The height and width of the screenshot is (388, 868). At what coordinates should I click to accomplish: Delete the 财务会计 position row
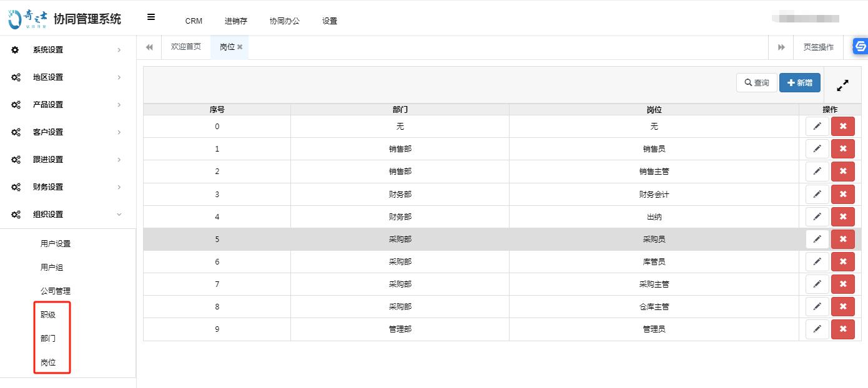842,194
